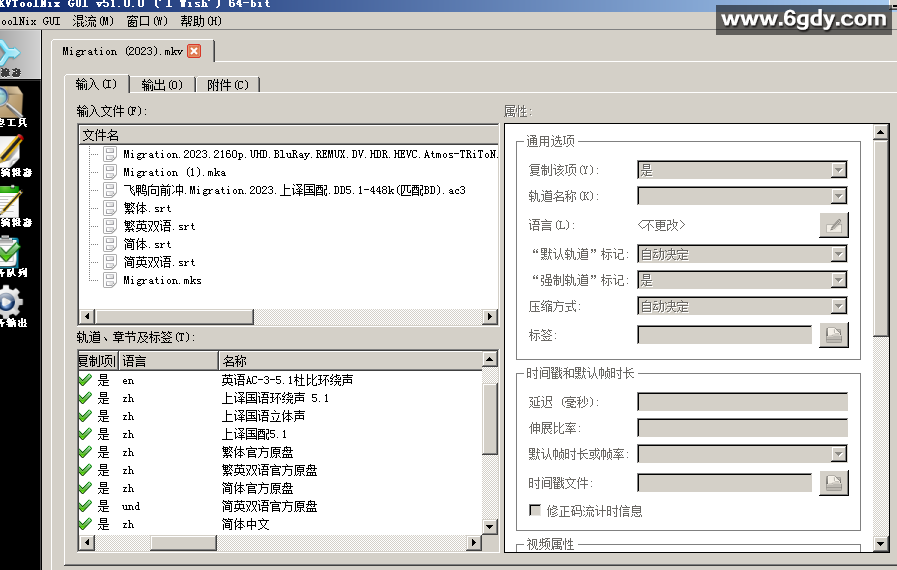Toggle copy checkmark for 简体中文 track
Image resolution: width=897 pixels, height=570 pixels.
[85, 524]
